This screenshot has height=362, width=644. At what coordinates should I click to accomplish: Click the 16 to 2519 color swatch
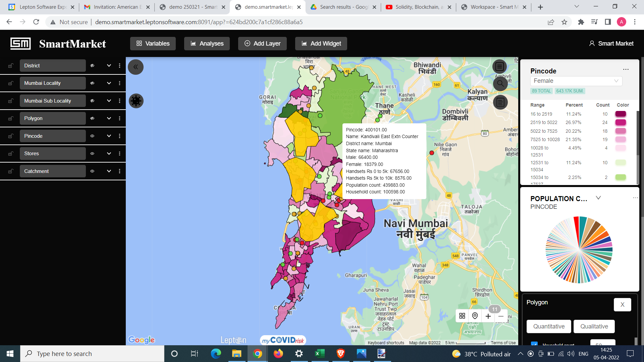621,114
